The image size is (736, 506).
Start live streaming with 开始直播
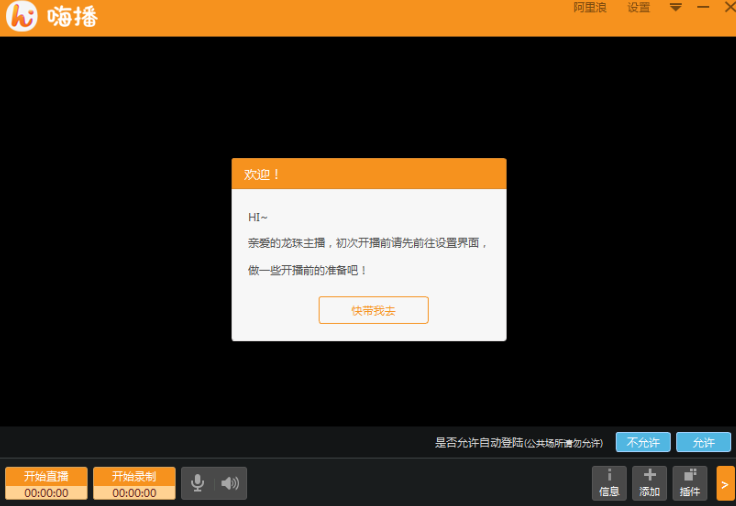pos(46,476)
